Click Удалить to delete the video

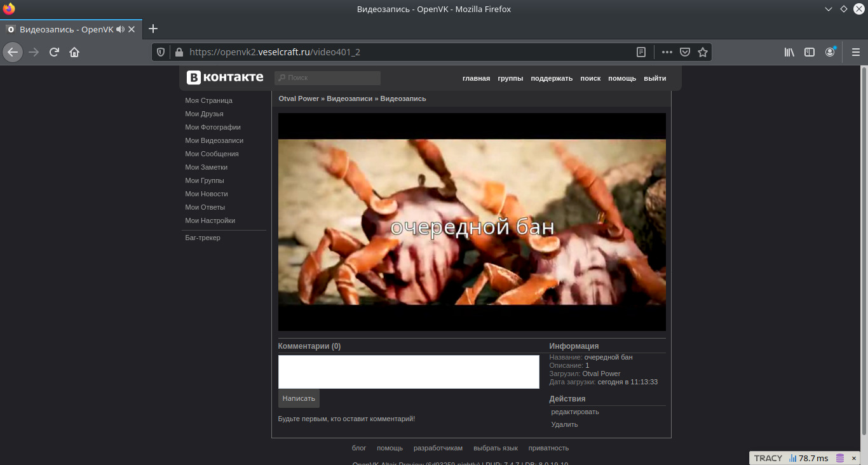565,424
